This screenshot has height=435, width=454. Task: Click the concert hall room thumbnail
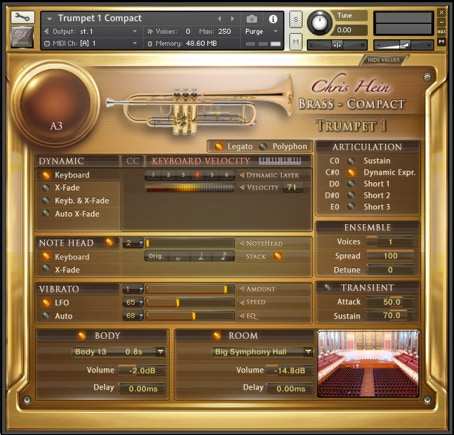(x=368, y=364)
